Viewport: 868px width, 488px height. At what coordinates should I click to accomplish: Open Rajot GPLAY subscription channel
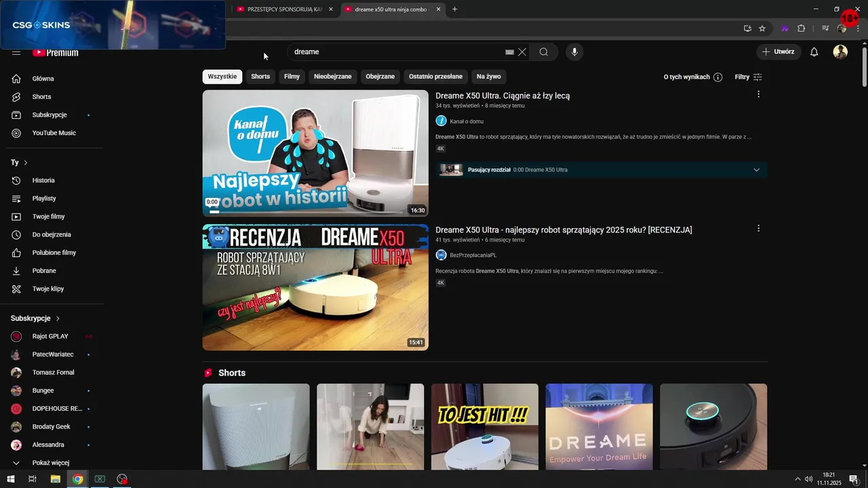click(x=52, y=336)
